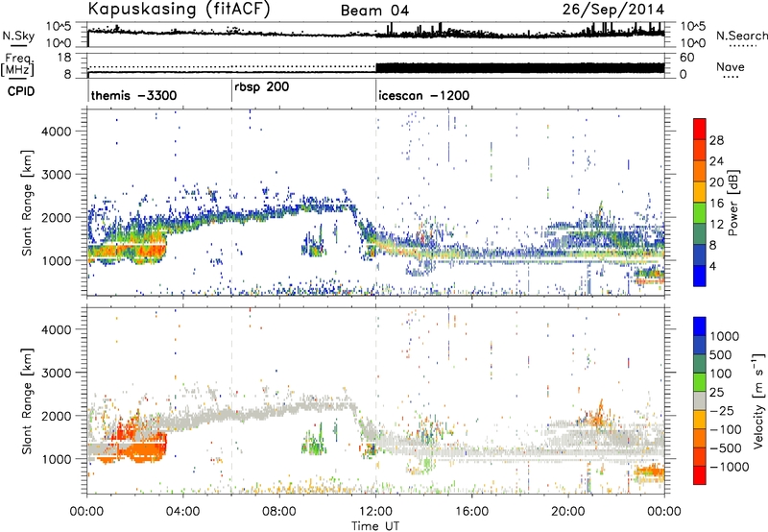Image resolution: width=768 pixels, height=532 pixels.
Task: Click the 'Time UT' axis label
Action: (x=375, y=526)
